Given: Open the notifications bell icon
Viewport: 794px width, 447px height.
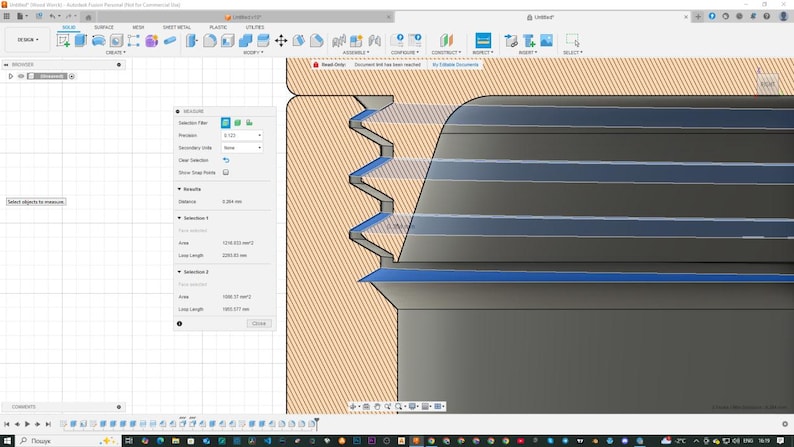Looking at the screenshot, I should coord(753,17).
